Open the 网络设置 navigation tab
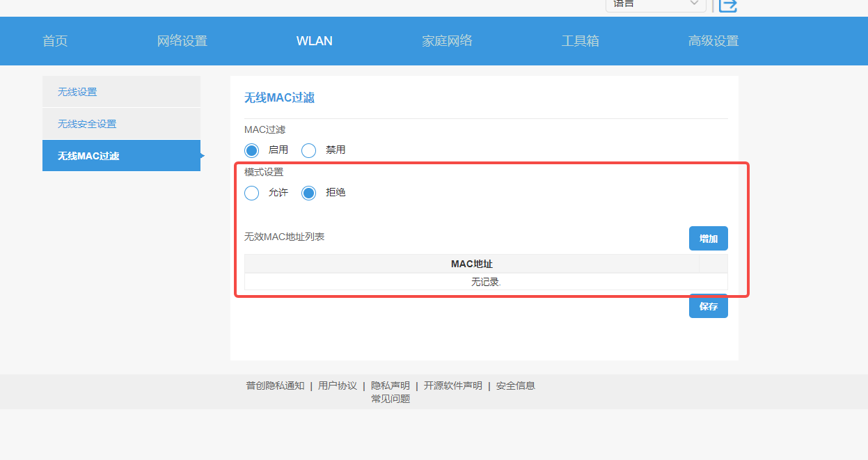 click(x=182, y=41)
